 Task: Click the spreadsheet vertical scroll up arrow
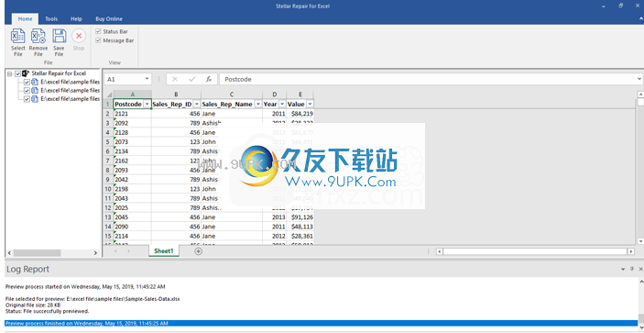tap(640, 94)
